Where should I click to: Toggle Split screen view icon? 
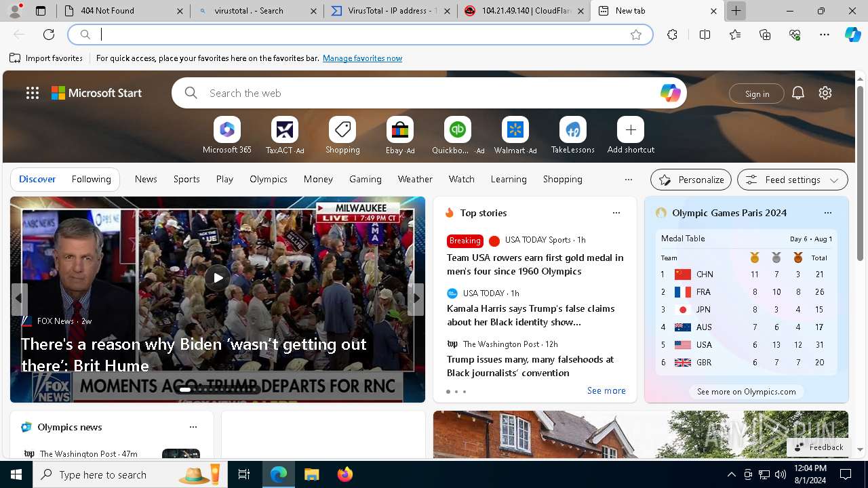click(x=705, y=35)
